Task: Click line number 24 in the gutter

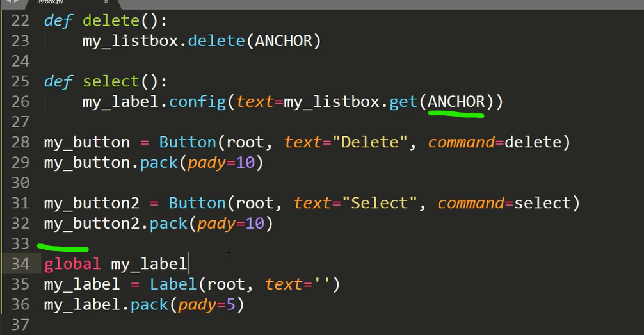Action: click(20, 61)
